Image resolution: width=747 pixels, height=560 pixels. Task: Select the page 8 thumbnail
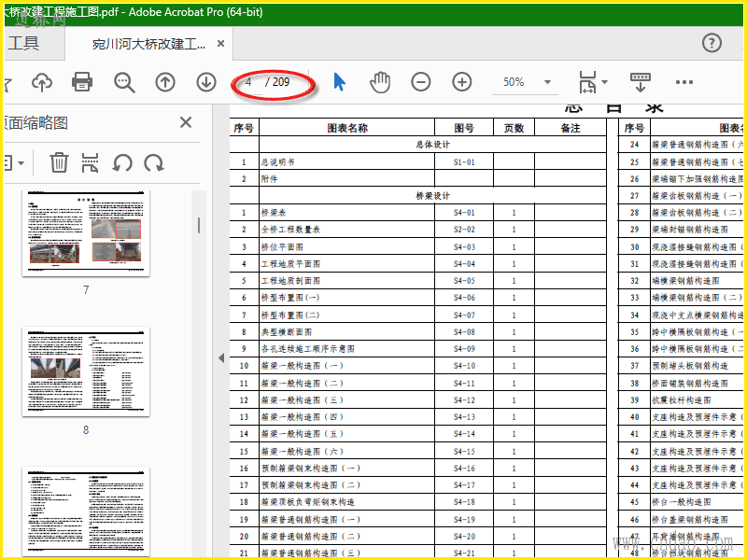point(86,371)
